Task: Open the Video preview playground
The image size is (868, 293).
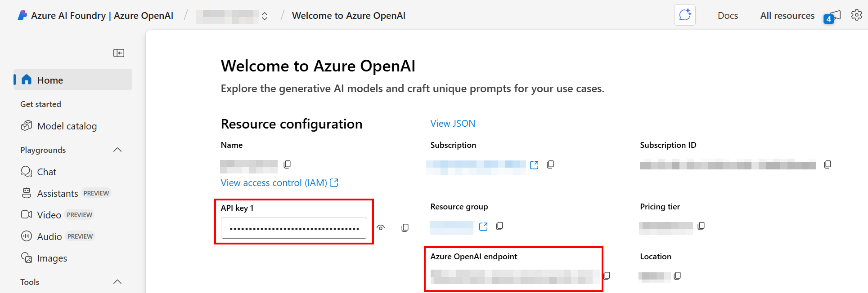Action: tap(57, 215)
